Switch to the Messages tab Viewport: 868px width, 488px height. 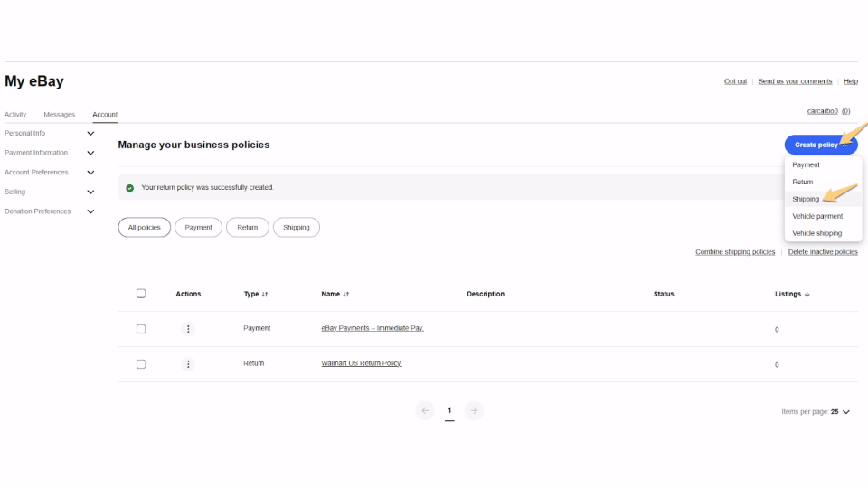click(60, 115)
